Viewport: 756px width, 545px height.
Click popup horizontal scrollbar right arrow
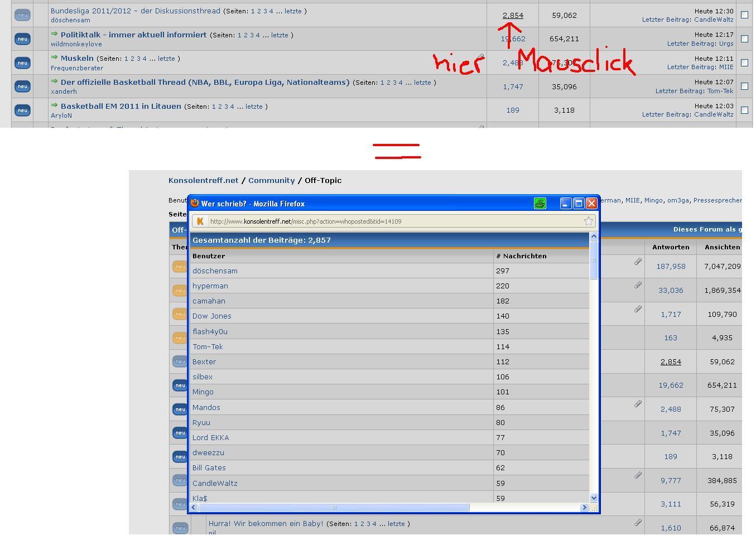pyautogui.click(x=584, y=507)
